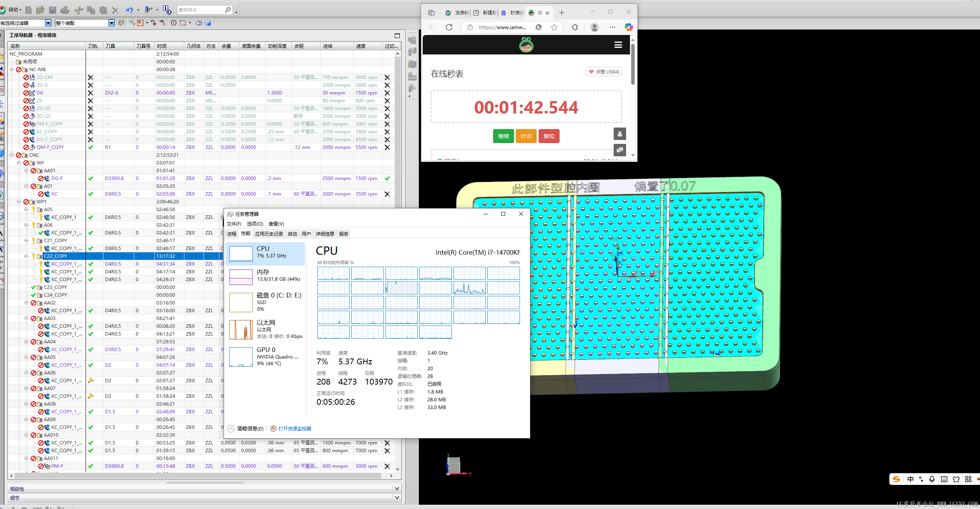980x509 pixels.
Task: Select the 内存 memory performance item
Action: [266, 277]
